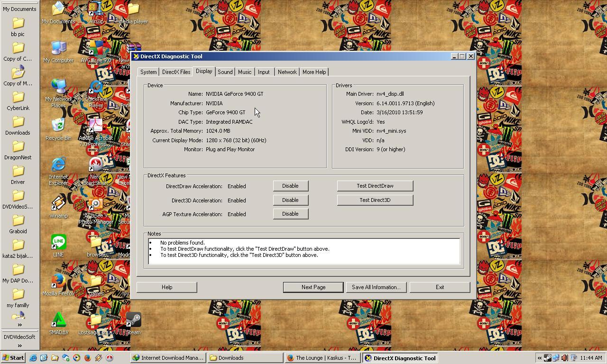
Task: Disable DirectDraw Acceleration
Action: 290,186
